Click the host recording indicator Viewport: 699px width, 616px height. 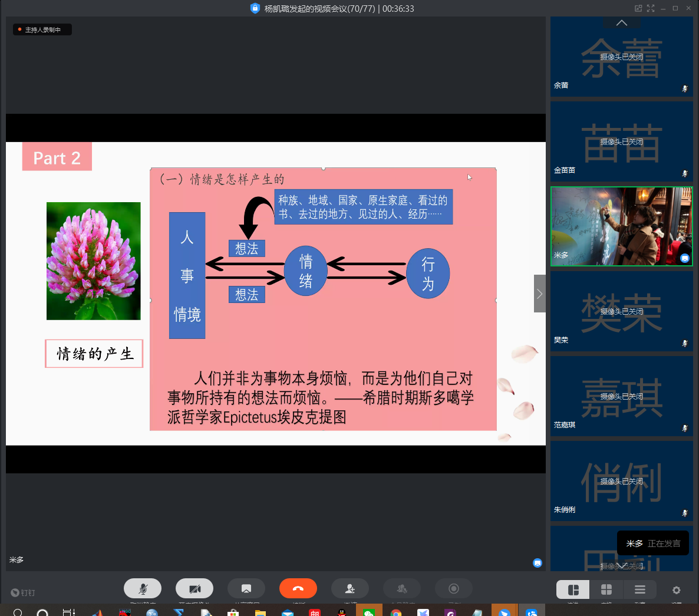pos(42,29)
